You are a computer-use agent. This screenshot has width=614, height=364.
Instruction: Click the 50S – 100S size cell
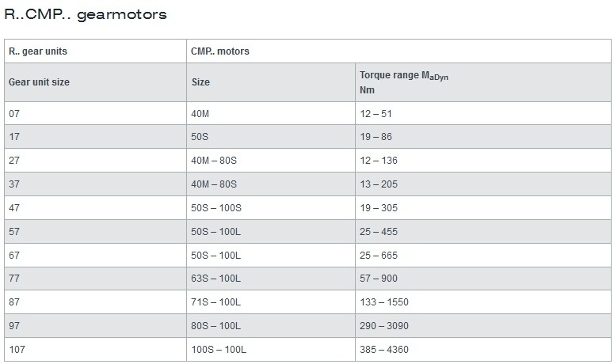(271, 208)
